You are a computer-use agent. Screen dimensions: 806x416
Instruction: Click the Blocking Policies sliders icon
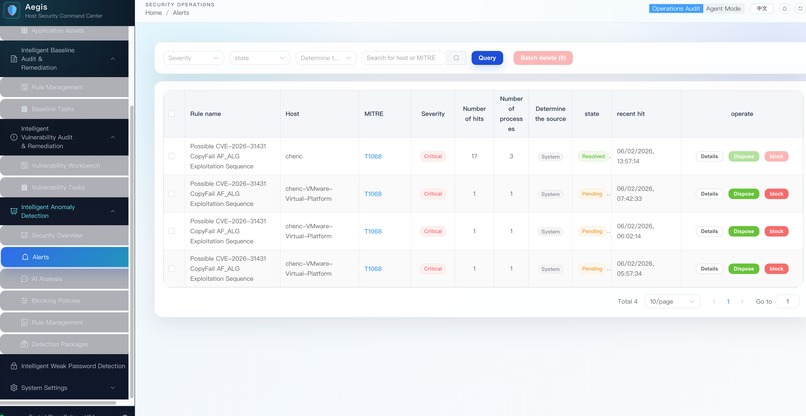click(24, 300)
